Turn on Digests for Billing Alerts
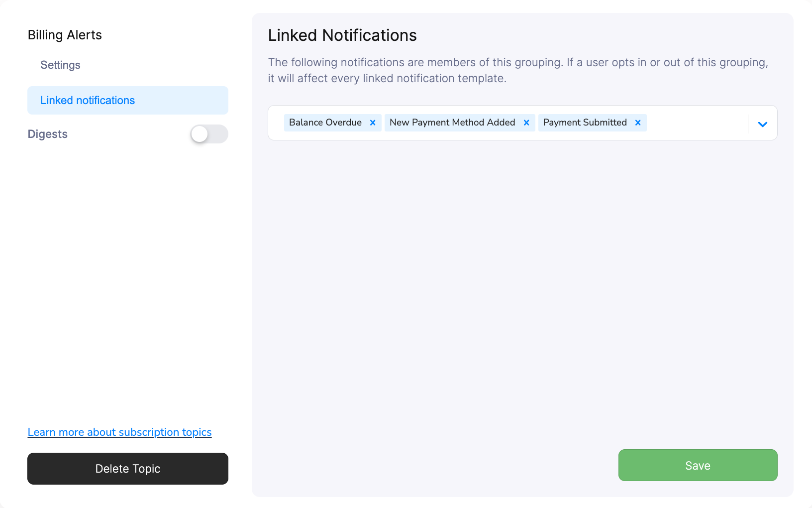 [209, 134]
